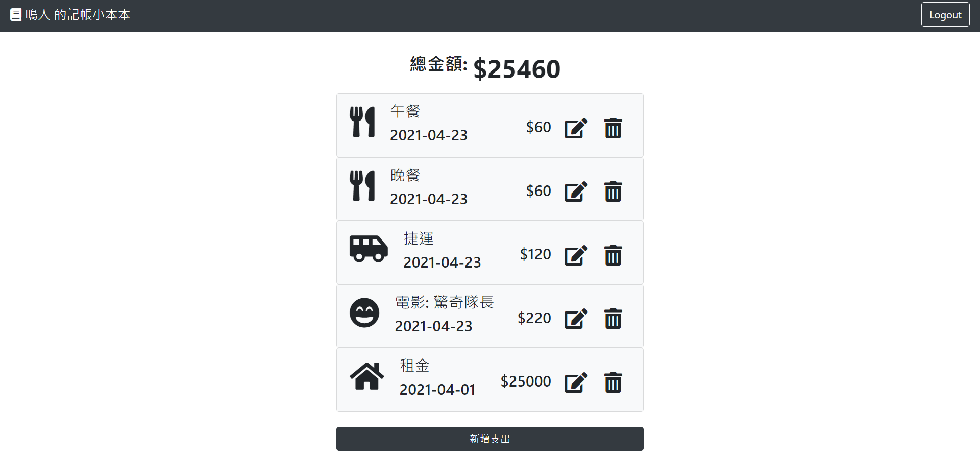The height and width of the screenshot is (456, 980).
Task: Open the edit form for the 午餐 expense
Action: point(576,128)
